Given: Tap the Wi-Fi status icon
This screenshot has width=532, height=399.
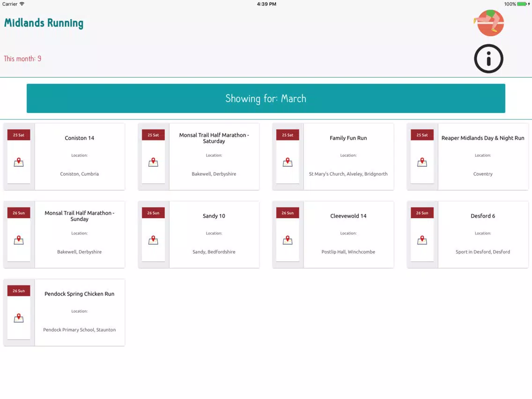Looking at the screenshot, I should click(22, 4).
